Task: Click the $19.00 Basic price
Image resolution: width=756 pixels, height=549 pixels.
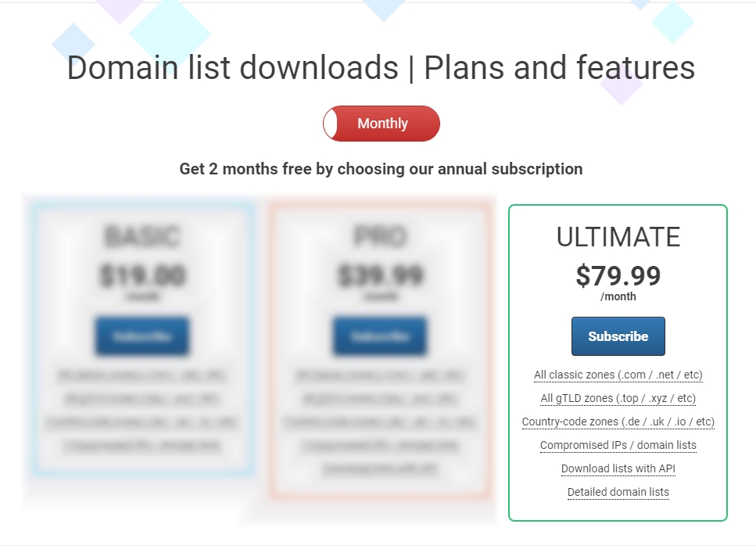Action: click(x=142, y=275)
